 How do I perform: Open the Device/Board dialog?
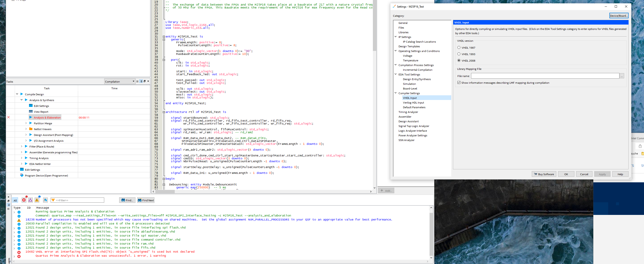[619, 15]
